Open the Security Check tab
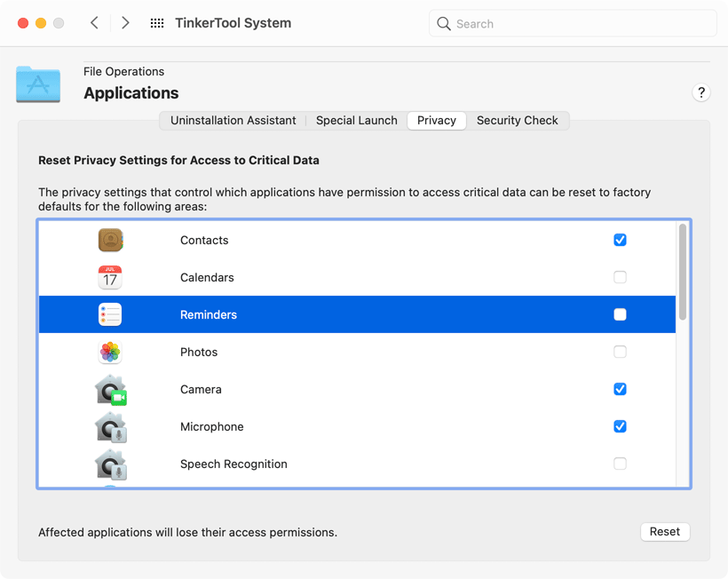 pos(518,121)
